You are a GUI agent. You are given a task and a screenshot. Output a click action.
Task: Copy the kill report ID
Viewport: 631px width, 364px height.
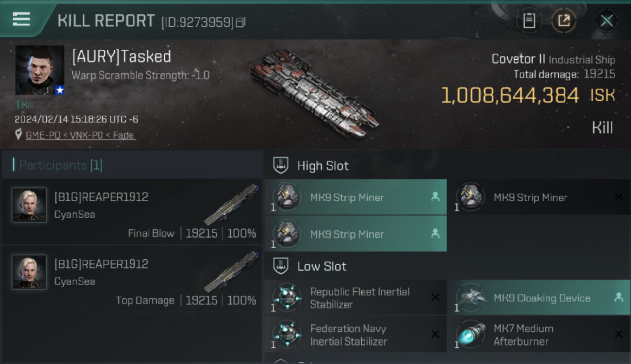coord(241,22)
